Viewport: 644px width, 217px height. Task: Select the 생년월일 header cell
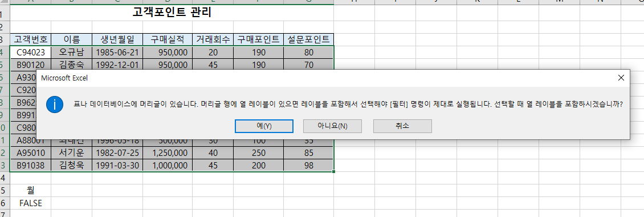(117, 39)
